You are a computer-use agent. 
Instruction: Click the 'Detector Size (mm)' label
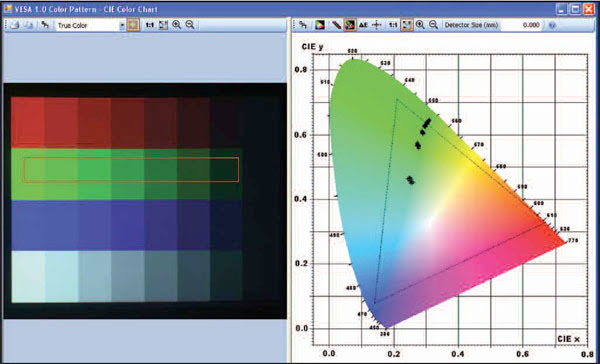[x=471, y=25]
